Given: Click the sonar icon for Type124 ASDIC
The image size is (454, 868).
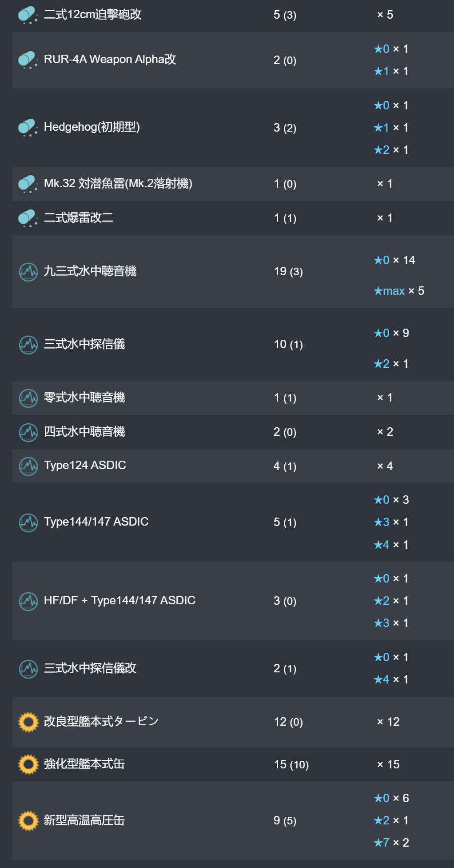Looking at the screenshot, I should point(28,466).
